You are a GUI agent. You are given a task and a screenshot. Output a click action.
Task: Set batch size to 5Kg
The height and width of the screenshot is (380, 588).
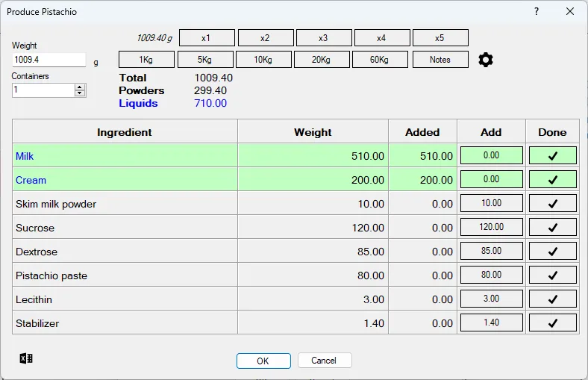click(x=205, y=60)
